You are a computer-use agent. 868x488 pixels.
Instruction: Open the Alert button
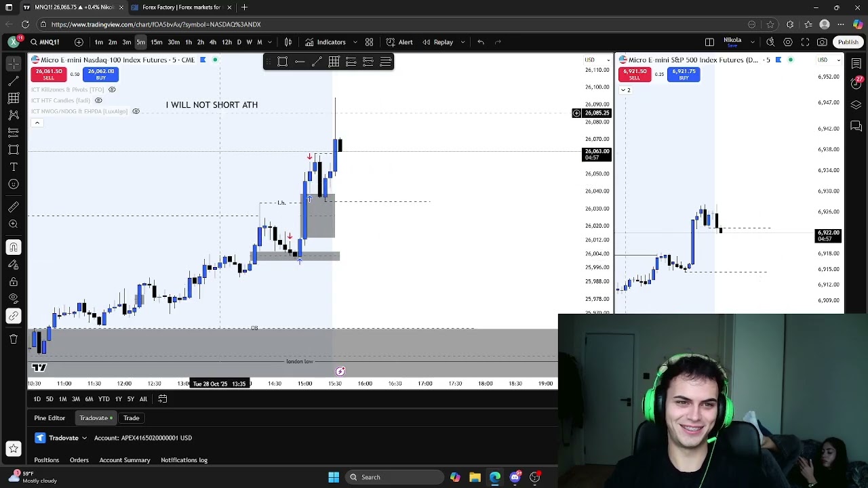(399, 42)
